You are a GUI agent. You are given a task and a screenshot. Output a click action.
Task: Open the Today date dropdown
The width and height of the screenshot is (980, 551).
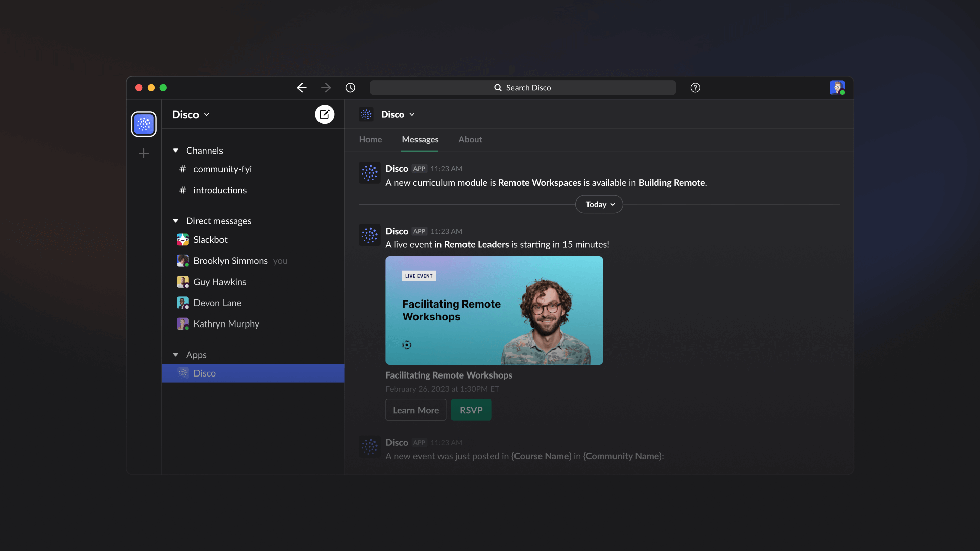pyautogui.click(x=599, y=205)
